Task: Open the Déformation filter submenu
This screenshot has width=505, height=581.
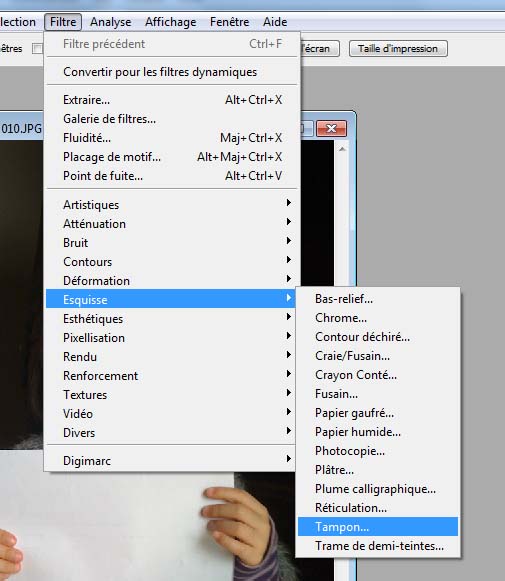Action: [170, 280]
